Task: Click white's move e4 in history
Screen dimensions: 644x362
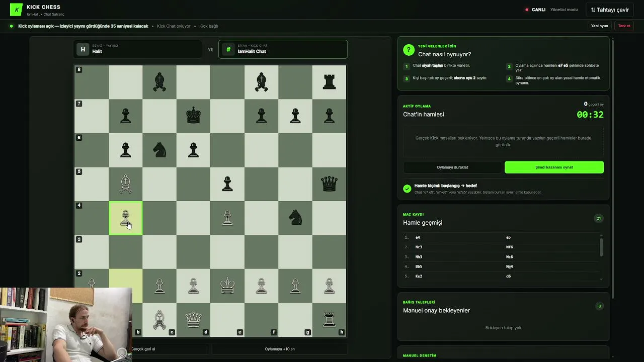Action: [418, 237]
